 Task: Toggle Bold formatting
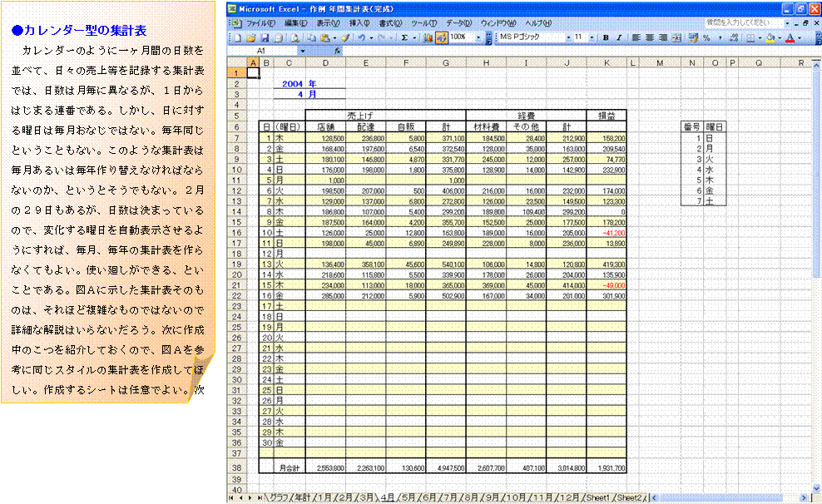click(x=606, y=38)
